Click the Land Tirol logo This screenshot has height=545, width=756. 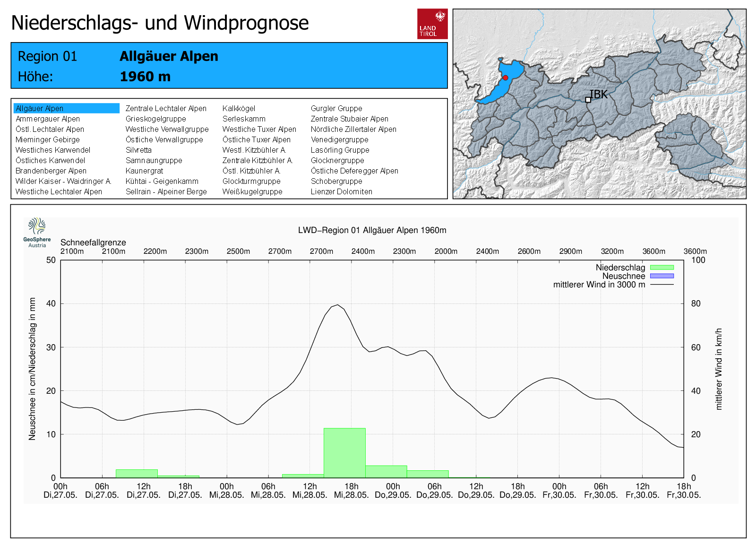click(x=432, y=24)
